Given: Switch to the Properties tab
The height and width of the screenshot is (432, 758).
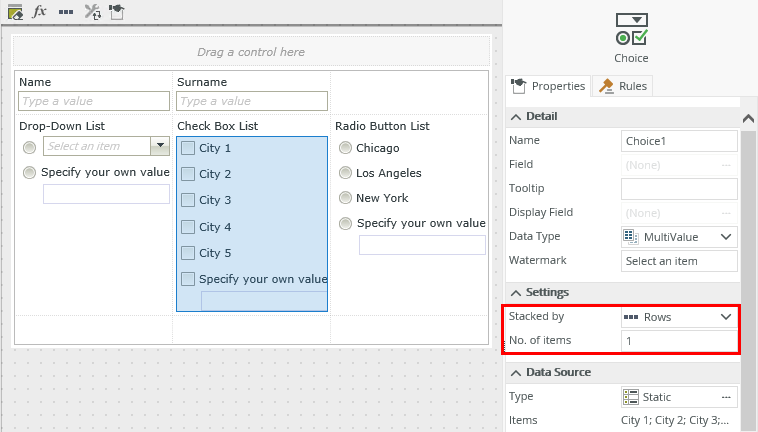Looking at the screenshot, I should [x=549, y=86].
